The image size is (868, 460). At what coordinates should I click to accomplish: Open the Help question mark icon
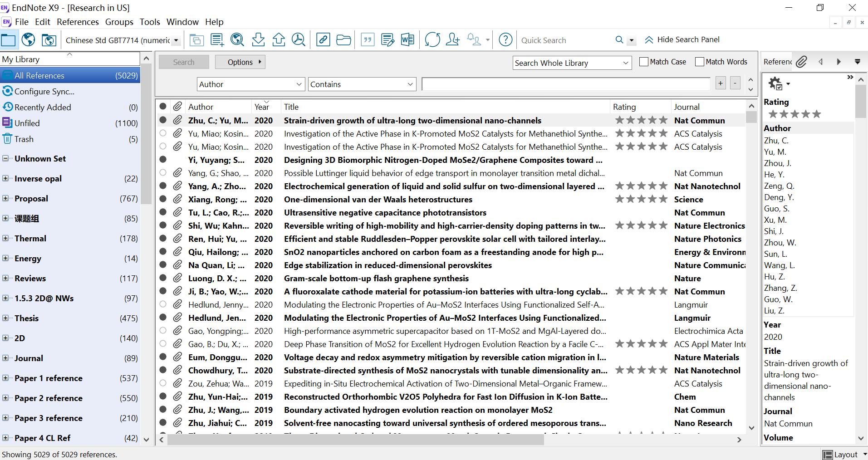coord(505,40)
